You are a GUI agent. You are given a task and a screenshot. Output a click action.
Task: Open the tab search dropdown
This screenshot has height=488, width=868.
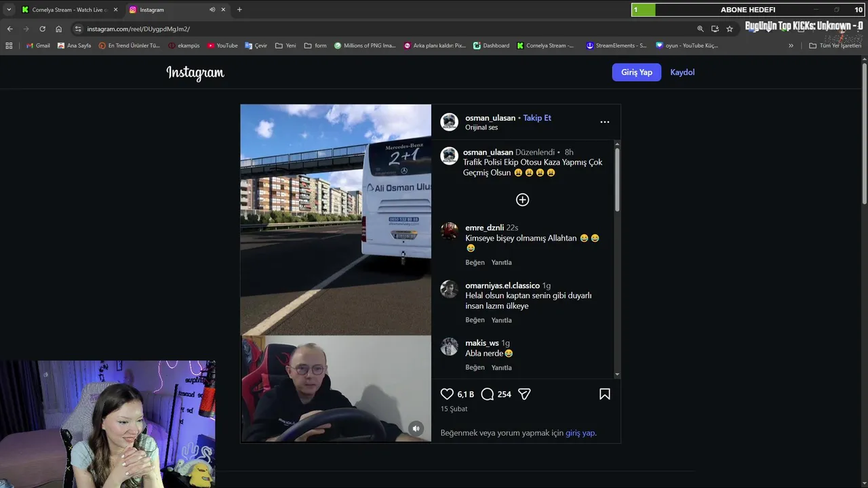[x=9, y=9]
